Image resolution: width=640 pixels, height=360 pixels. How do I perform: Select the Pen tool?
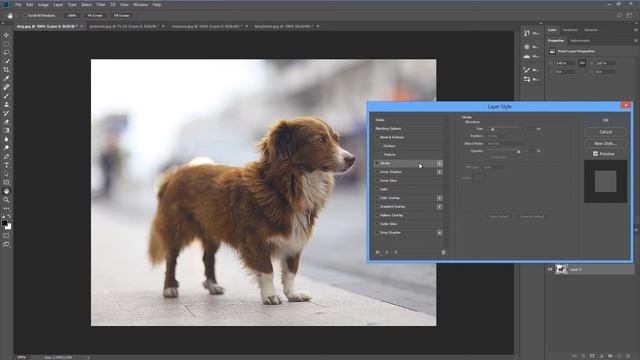pos(6,156)
